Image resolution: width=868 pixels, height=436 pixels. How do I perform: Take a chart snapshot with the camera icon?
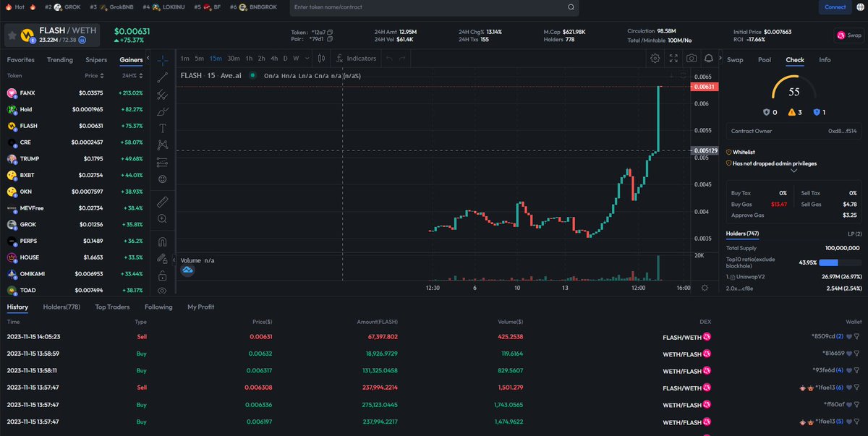pos(692,58)
